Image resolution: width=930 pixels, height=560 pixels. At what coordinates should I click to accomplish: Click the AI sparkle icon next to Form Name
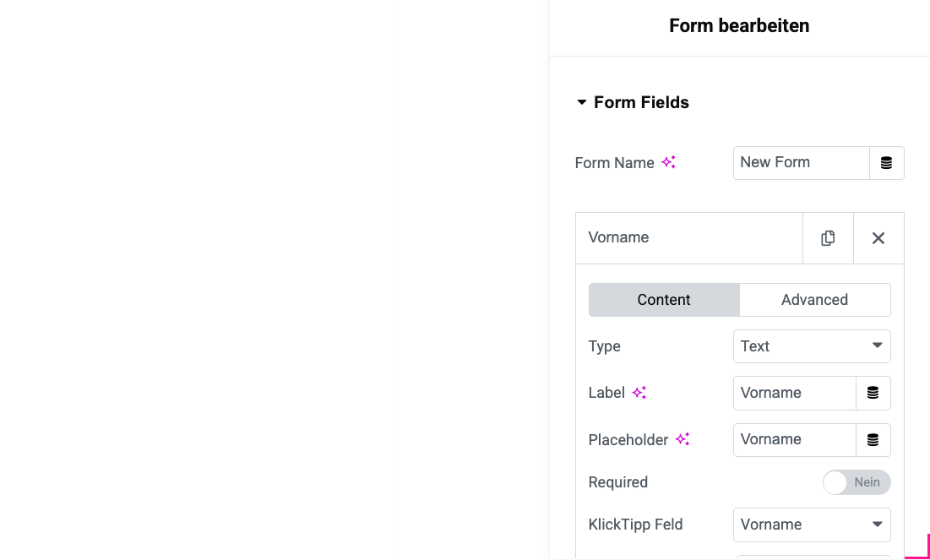[668, 162]
